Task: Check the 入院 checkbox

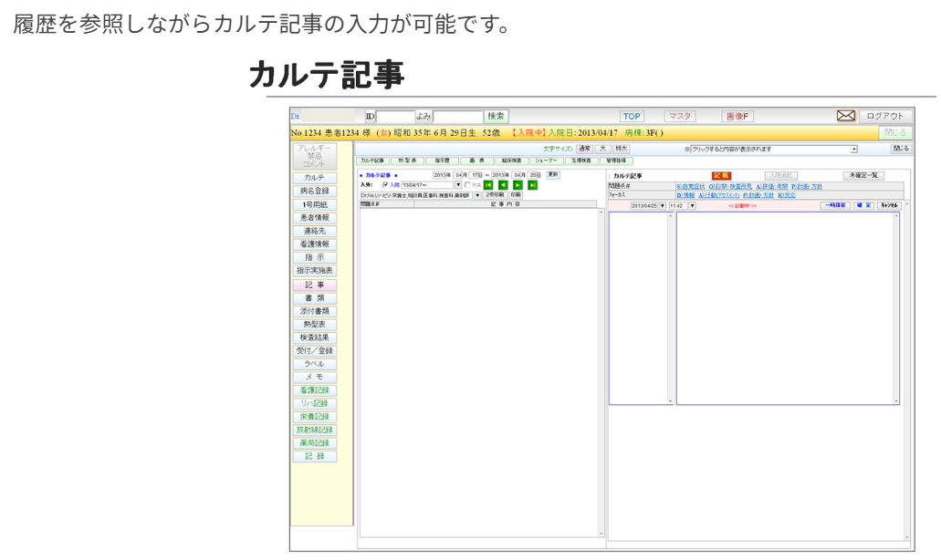Action: pyautogui.click(x=385, y=185)
